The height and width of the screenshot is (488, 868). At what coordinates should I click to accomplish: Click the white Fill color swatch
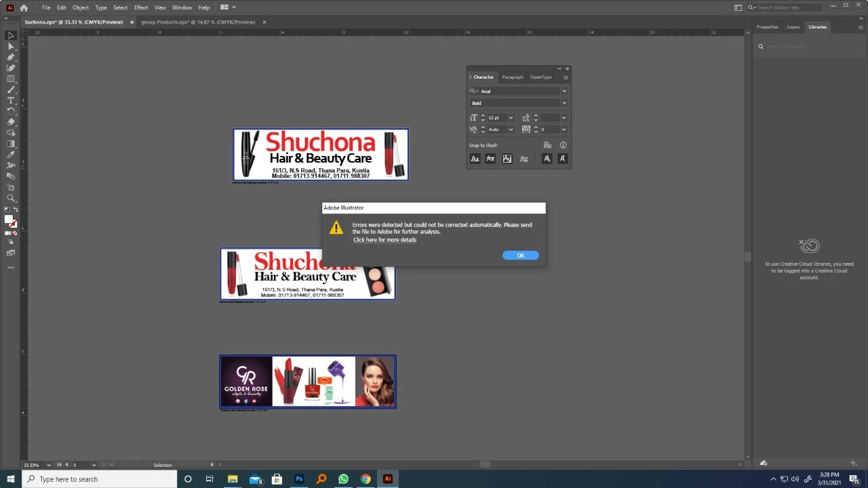point(9,220)
